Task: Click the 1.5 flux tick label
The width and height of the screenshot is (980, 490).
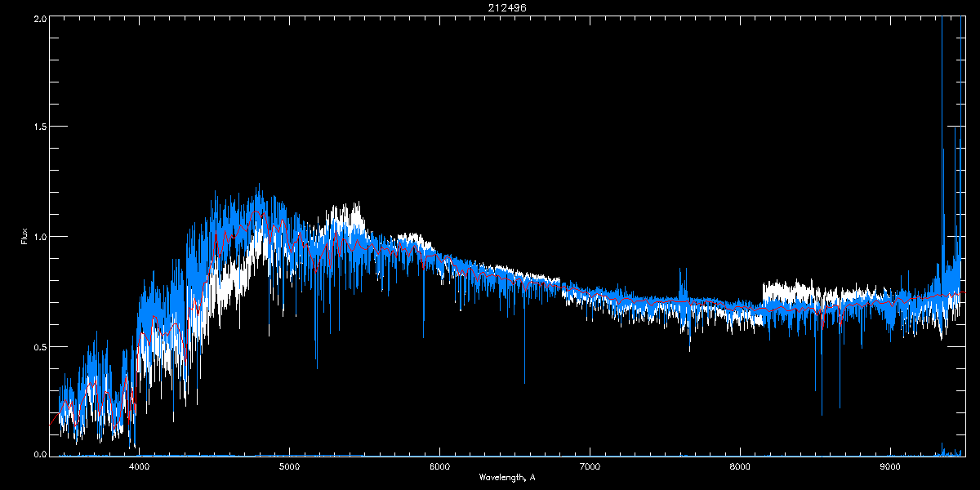Action: (39, 127)
